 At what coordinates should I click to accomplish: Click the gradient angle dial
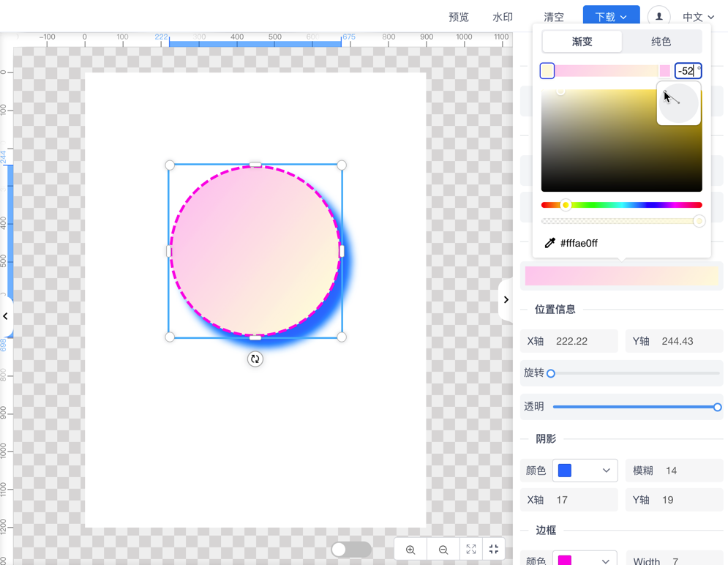678,103
